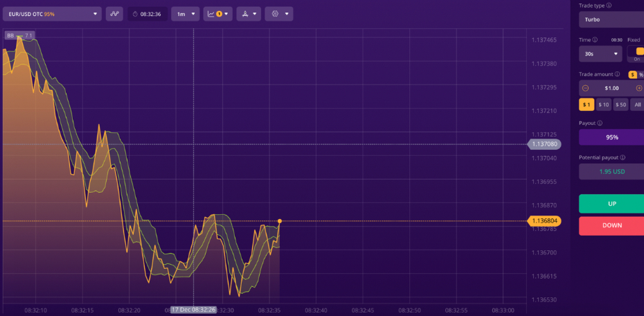The width and height of the screenshot is (644, 316).
Task: Switch trade amount to percent mode
Action: pyautogui.click(x=641, y=75)
